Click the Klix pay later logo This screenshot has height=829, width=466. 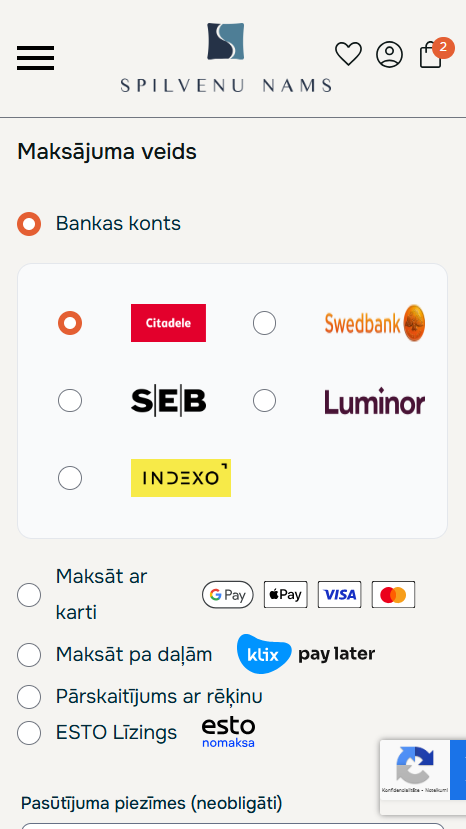coord(306,654)
